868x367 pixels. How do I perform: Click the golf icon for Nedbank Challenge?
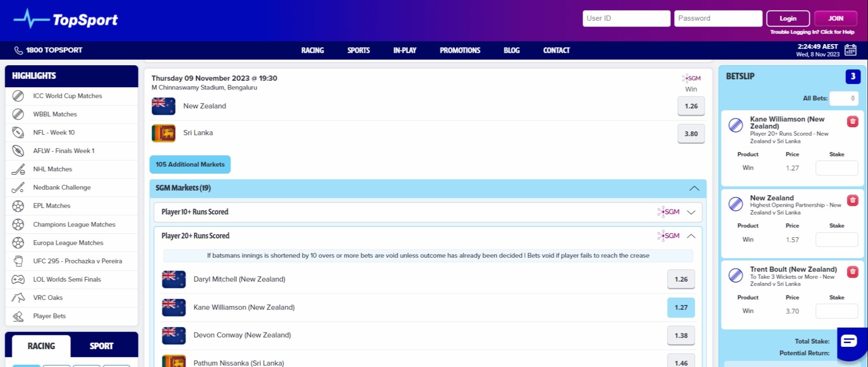[x=18, y=187]
